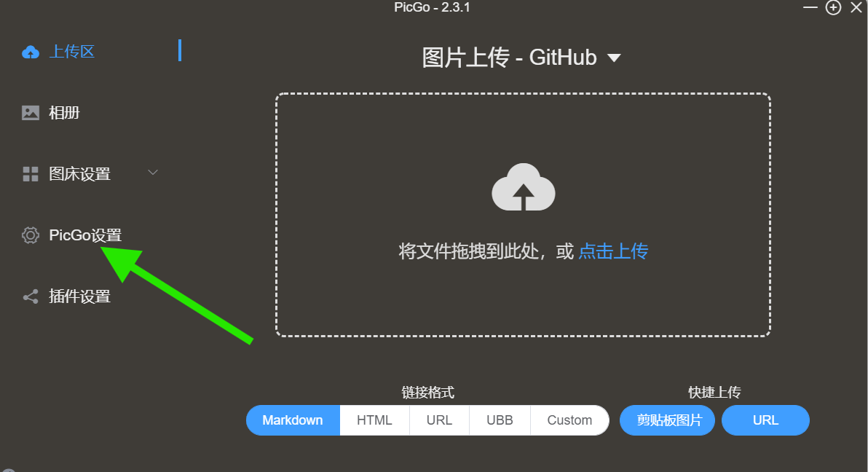Minimize the PicGo window
This screenshot has height=472, width=868.
[x=810, y=7]
